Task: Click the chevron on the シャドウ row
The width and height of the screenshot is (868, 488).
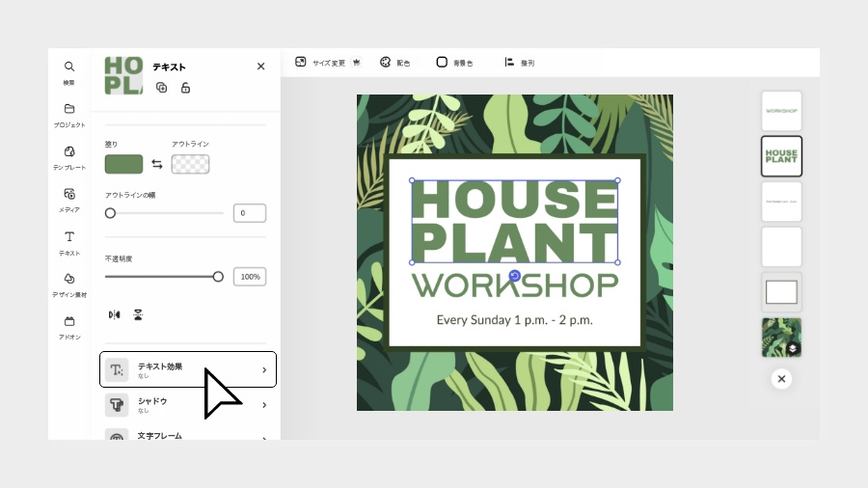Action: pyautogui.click(x=264, y=405)
